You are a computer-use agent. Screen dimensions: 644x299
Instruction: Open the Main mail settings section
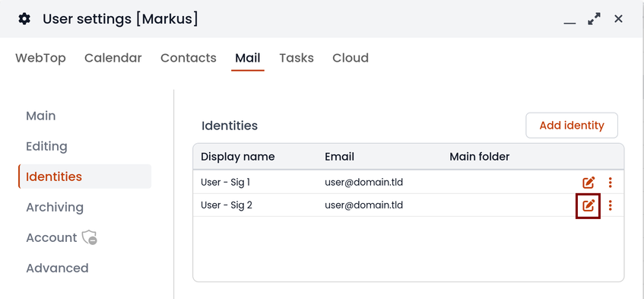coord(40,116)
